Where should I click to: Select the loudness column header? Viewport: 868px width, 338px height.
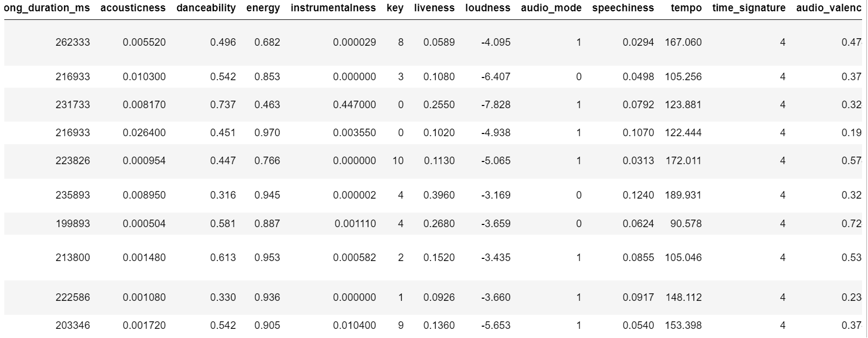coord(488,8)
